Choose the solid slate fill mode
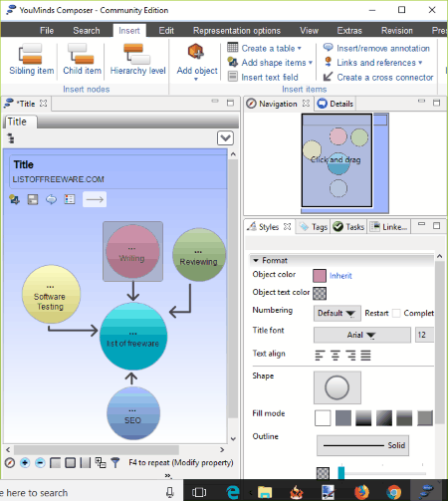Screen dimensions: 448x501 [x=343, y=418]
